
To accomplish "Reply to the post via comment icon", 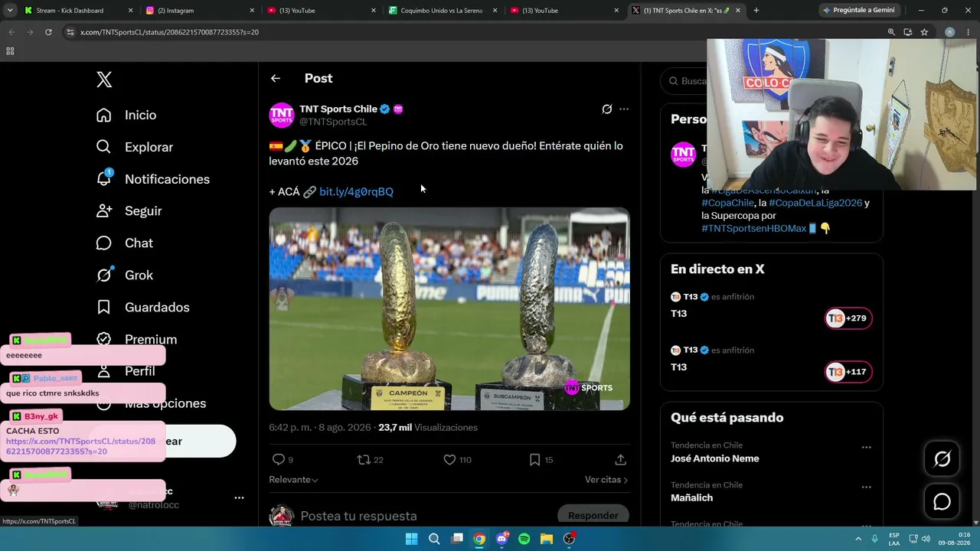I will 279,459.
